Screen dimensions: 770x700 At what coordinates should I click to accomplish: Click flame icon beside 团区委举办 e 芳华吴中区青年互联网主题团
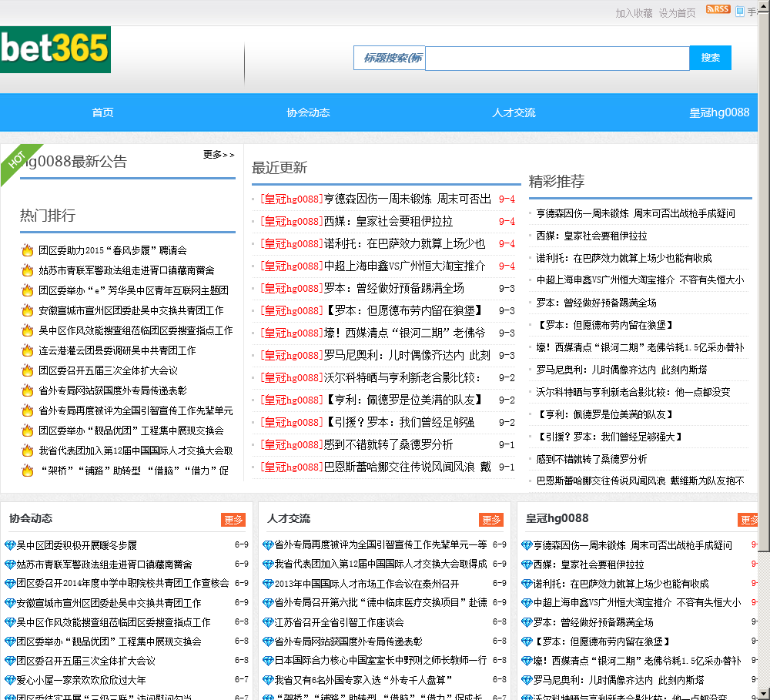point(28,290)
